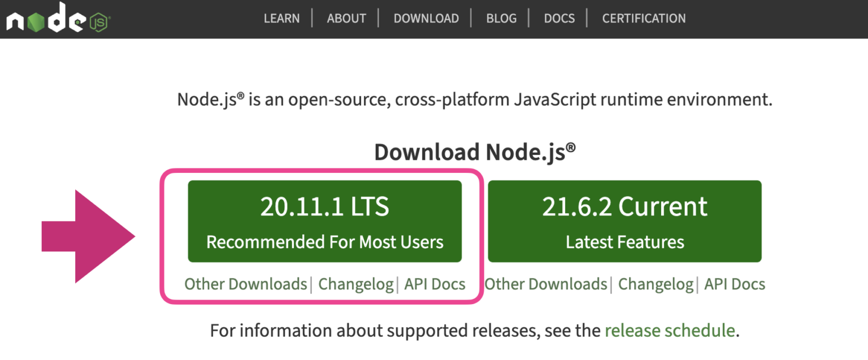Image resolution: width=868 pixels, height=360 pixels.
Task: Visit the BLOG section
Action: click(501, 19)
